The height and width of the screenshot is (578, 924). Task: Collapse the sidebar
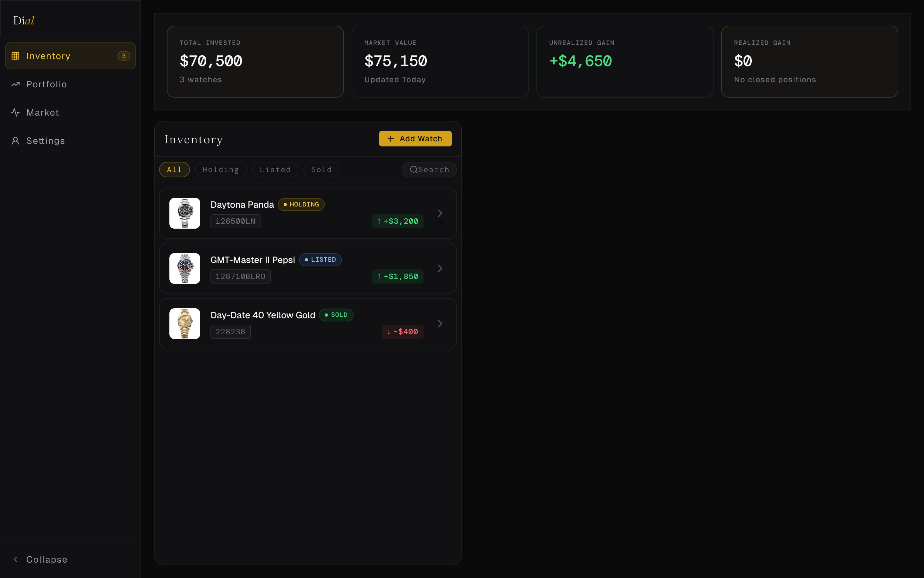click(71, 559)
